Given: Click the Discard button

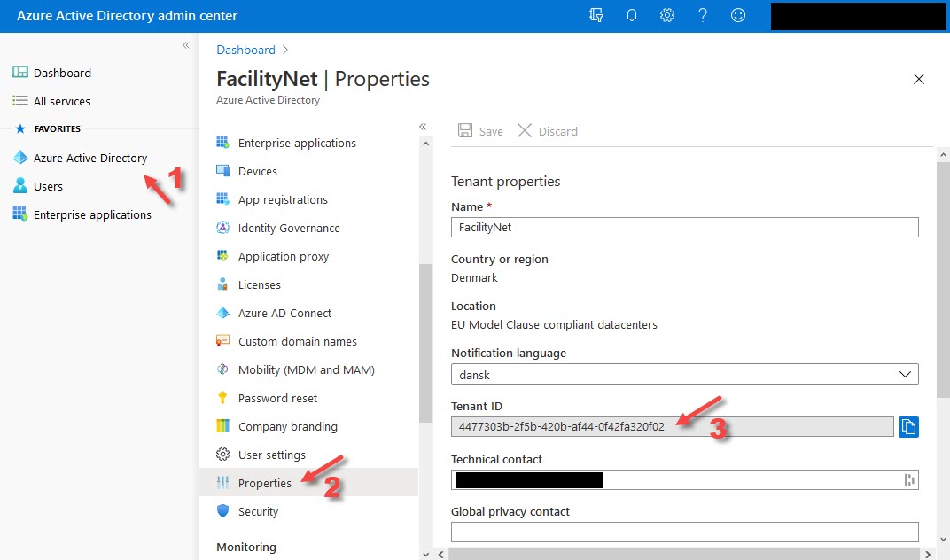Looking at the screenshot, I should pyautogui.click(x=548, y=131).
